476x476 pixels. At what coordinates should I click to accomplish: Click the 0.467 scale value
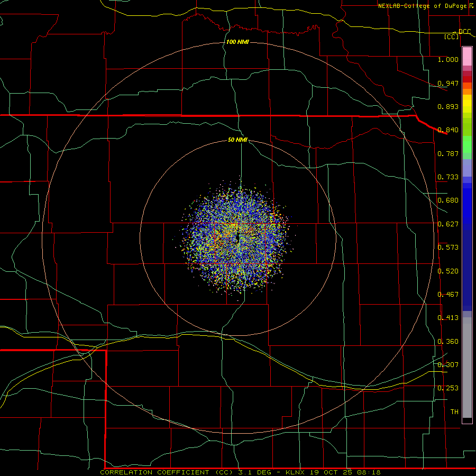(448, 295)
